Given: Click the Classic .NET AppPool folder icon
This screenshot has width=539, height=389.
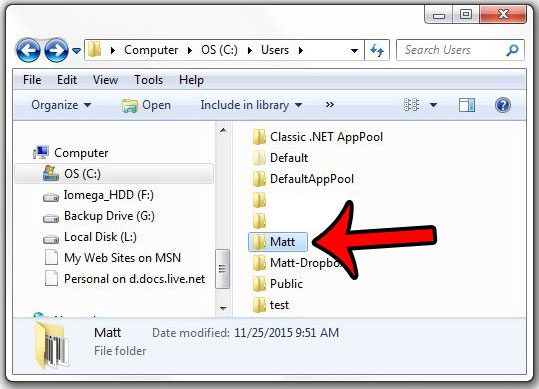Looking at the screenshot, I should (259, 137).
